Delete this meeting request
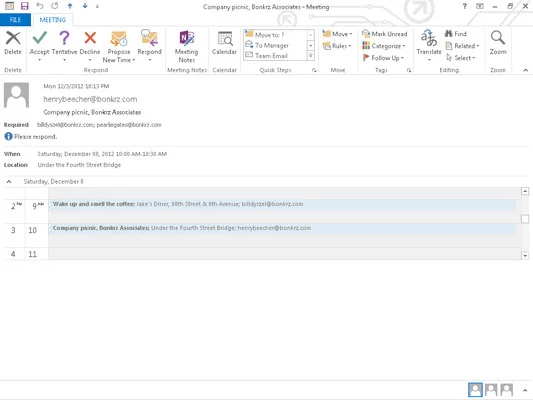 (13, 43)
